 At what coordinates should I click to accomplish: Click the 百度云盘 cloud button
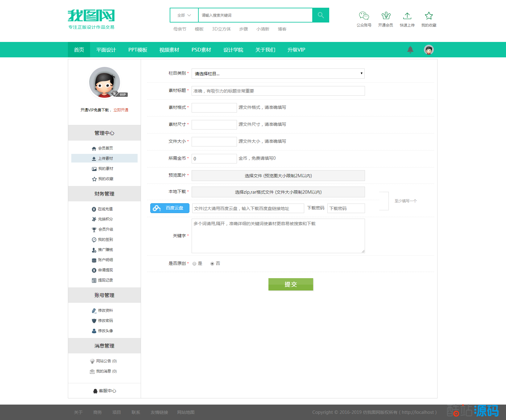[x=170, y=208]
